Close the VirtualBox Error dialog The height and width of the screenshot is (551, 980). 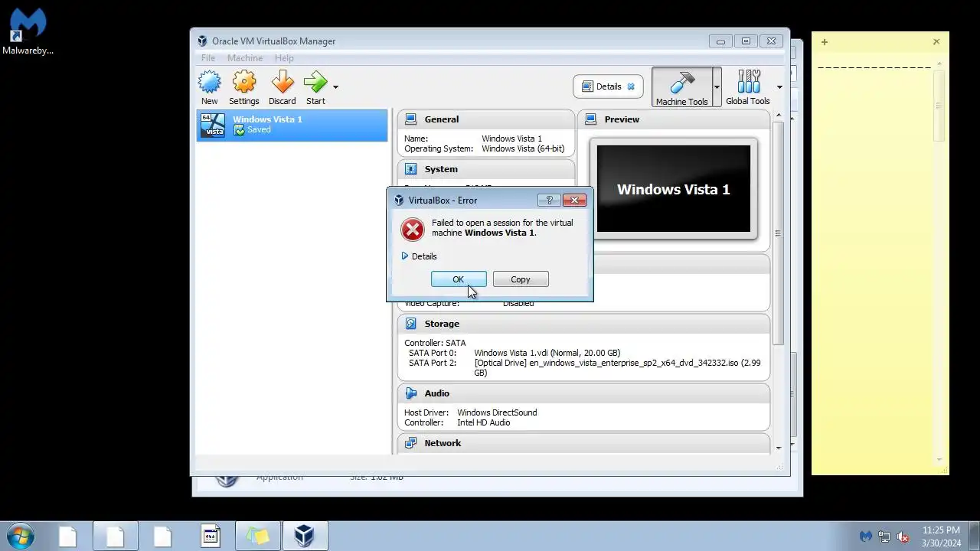click(x=574, y=200)
